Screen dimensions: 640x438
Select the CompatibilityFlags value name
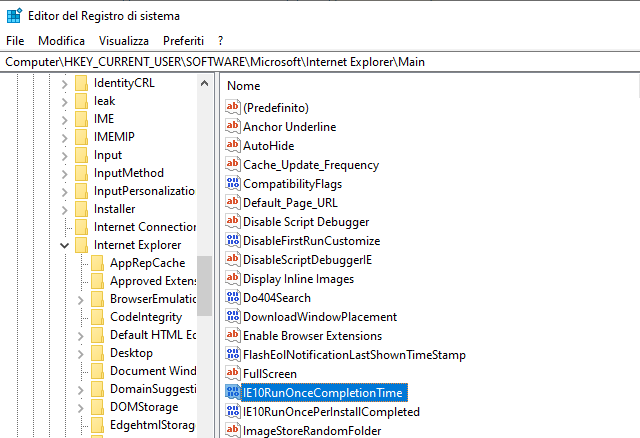[292, 184]
